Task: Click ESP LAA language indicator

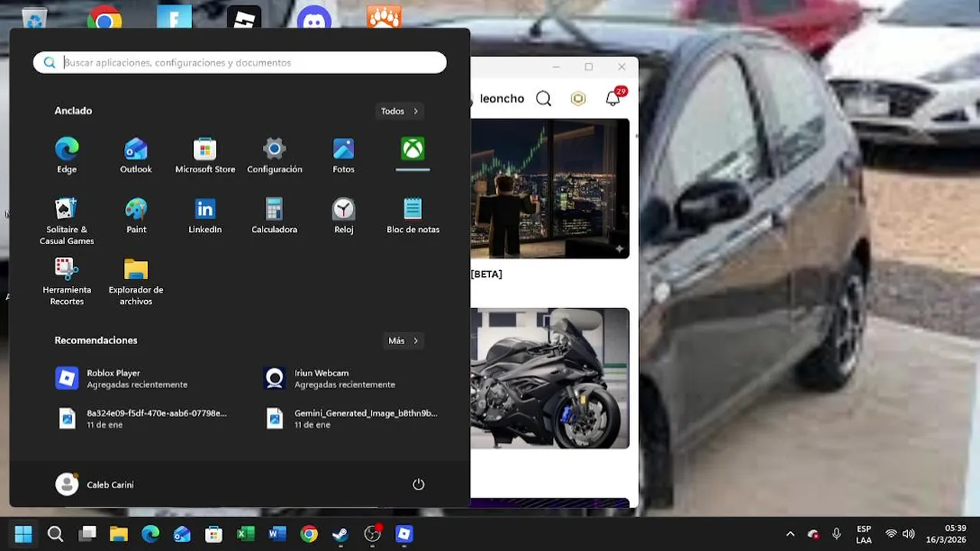Action: point(864,534)
